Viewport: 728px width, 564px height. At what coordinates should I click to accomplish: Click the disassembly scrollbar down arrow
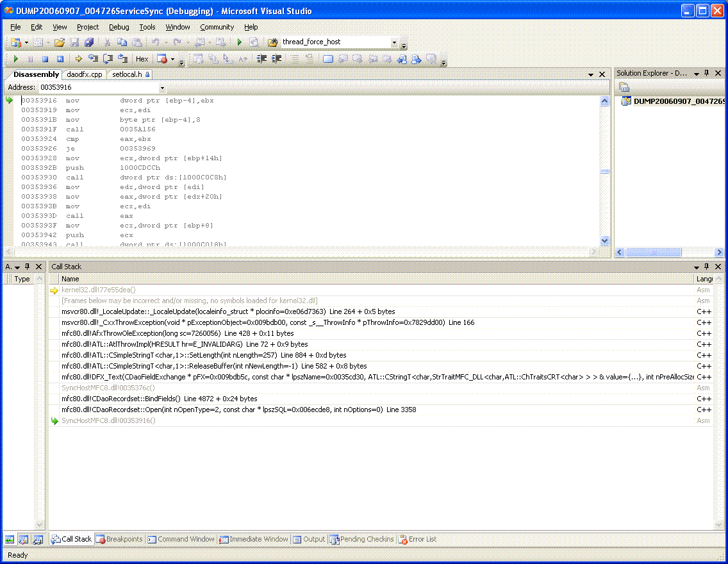[604, 240]
